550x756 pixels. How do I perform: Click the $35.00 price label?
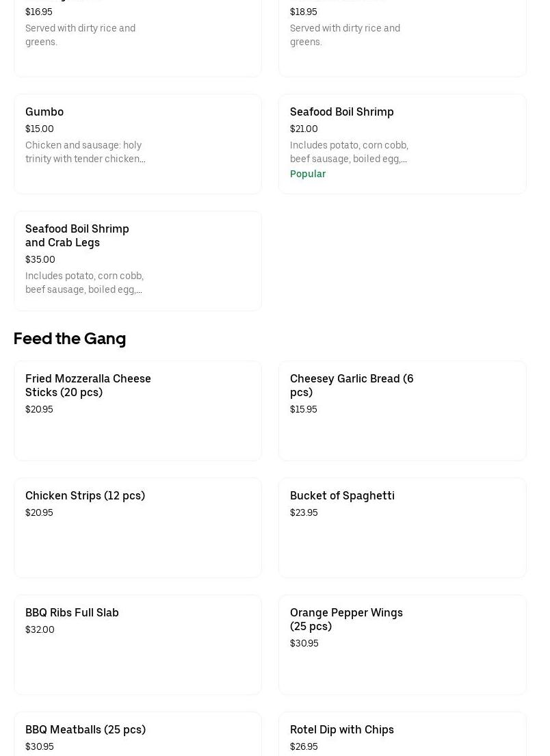pos(40,259)
